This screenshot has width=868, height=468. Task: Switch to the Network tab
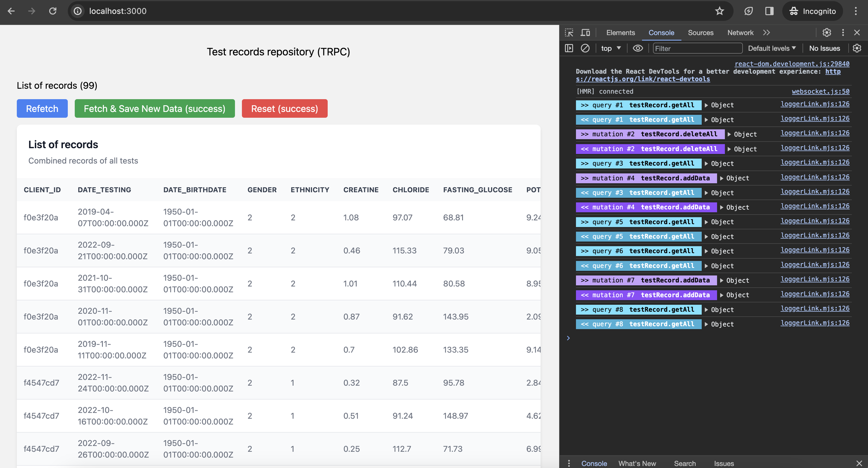[x=740, y=33]
